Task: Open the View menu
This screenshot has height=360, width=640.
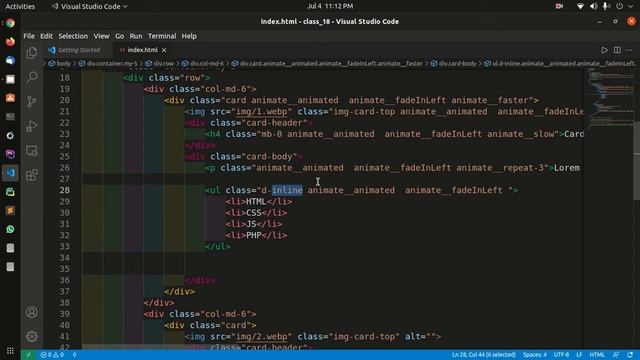Action: pyautogui.click(x=101, y=36)
